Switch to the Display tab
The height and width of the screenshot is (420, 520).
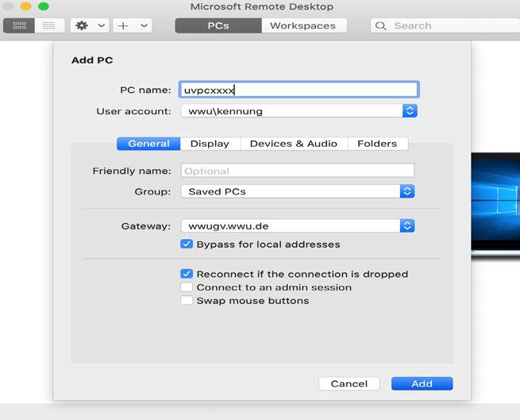click(210, 144)
